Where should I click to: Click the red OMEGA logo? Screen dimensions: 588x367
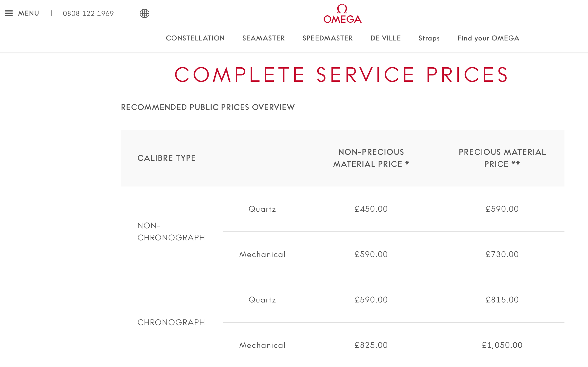[x=342, y=14]
